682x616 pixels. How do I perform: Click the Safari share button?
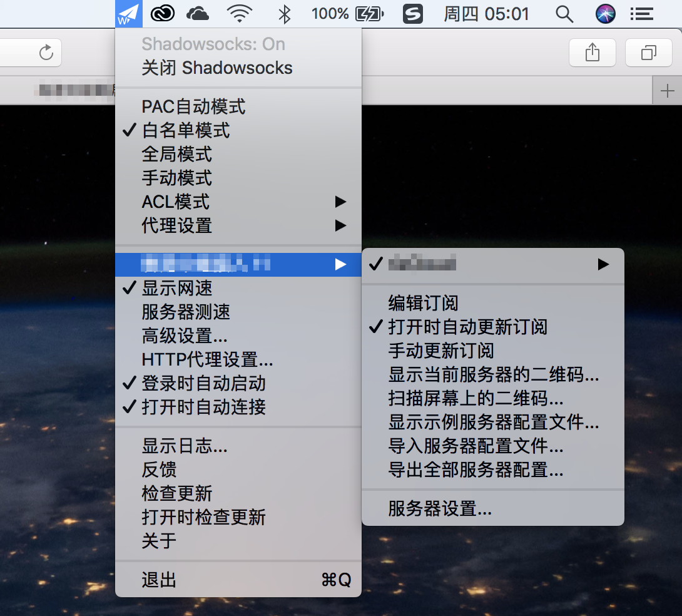(592, 53)
